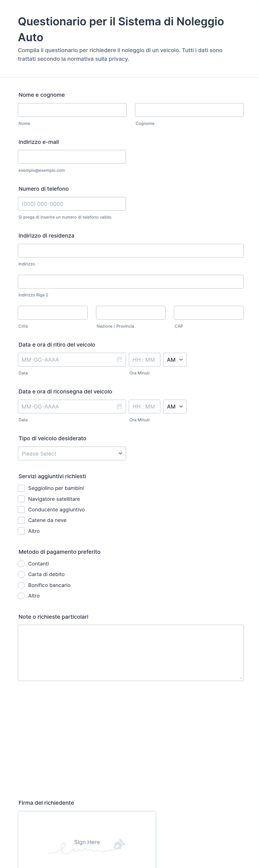Open AM/PM selector for pickup time
Viewport: 259px width, 868px height.
click(175, 359)
